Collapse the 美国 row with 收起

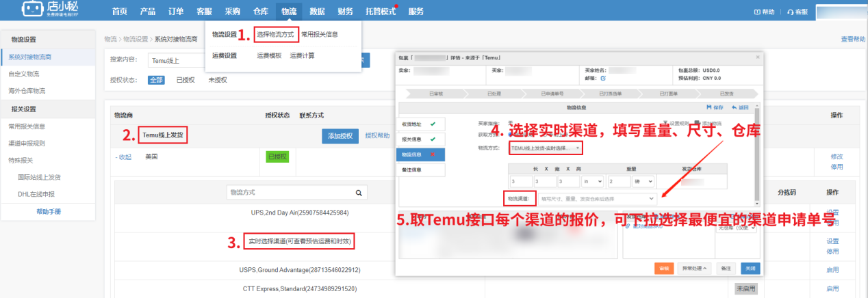pos(123,157)
